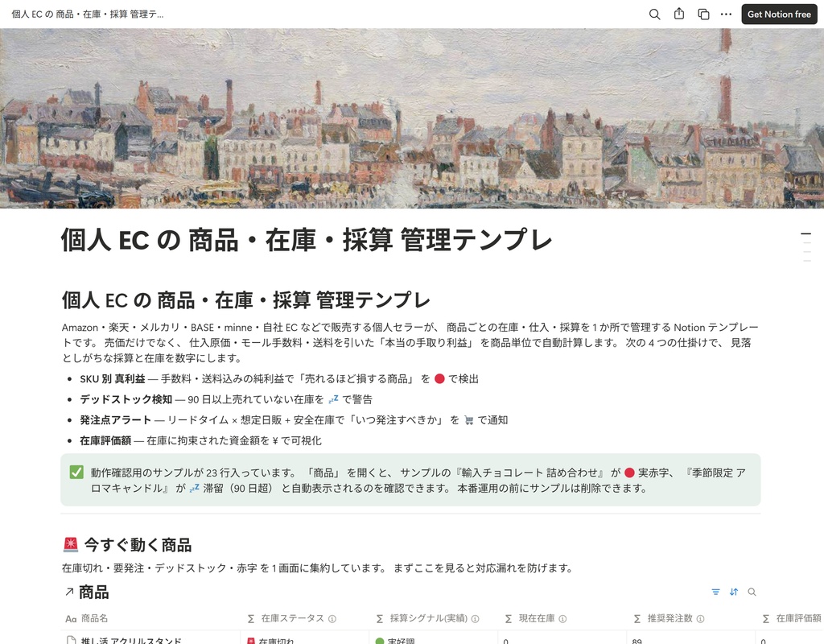The height and width of the screenshot is (644, 824).
Task: Click the intro paragraph starting with Amazon・楽天・メルカリ
Action: coord(410,343)
